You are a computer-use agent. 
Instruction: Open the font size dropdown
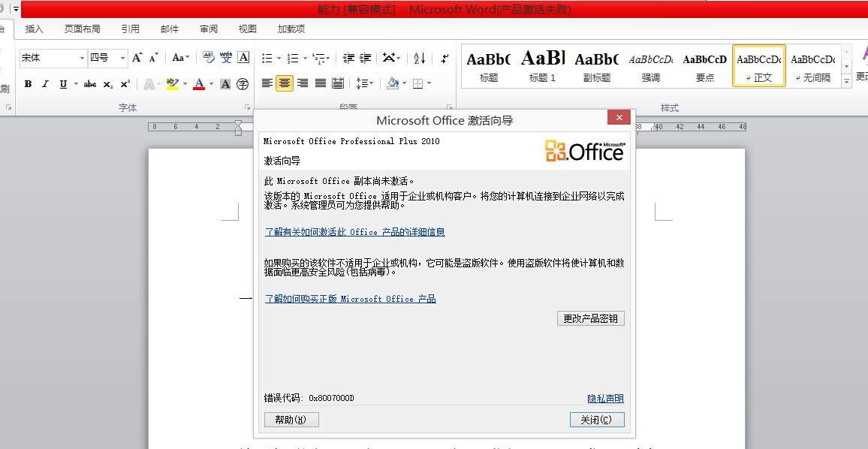click(122, 58)
